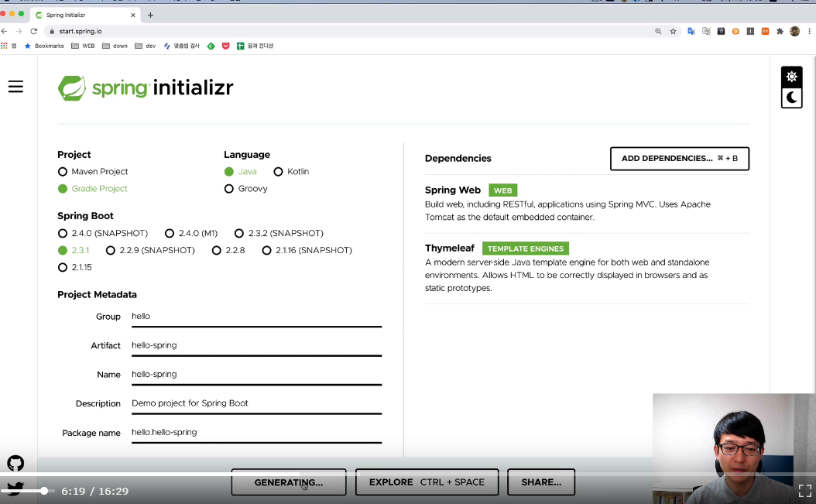The image size is (816, 504).
Task: Click the Package name input field
Action: click(x=256, y=433)
